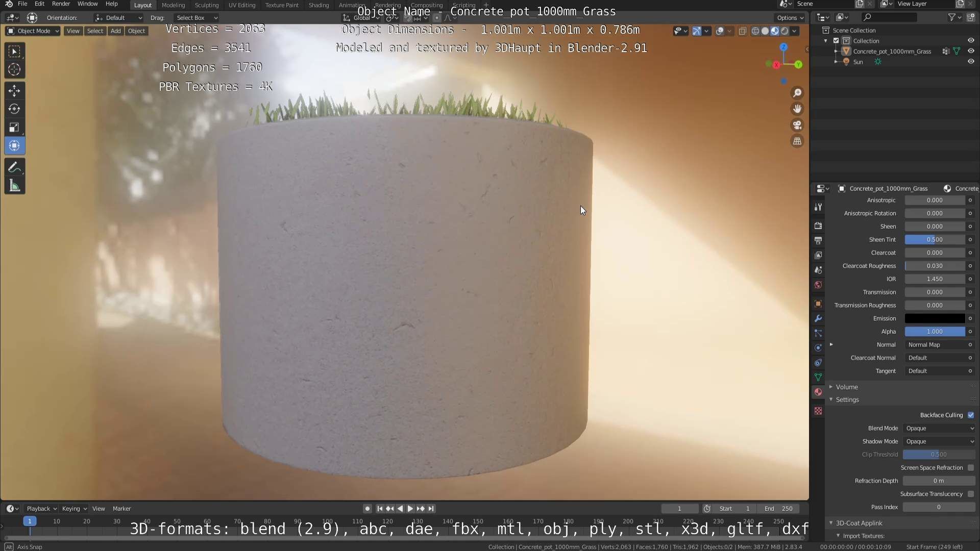
Task: Open the Render menu
Action: click(x=61, y=4)
